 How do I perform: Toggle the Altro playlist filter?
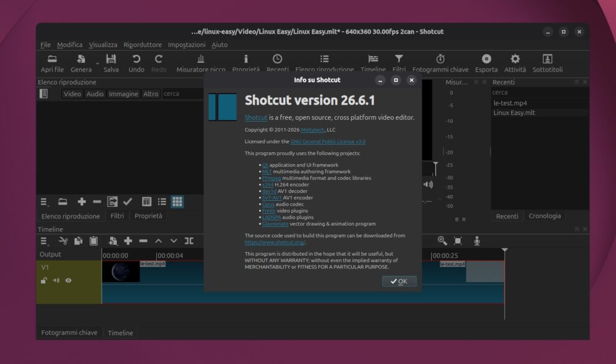(x=151, y=93)
